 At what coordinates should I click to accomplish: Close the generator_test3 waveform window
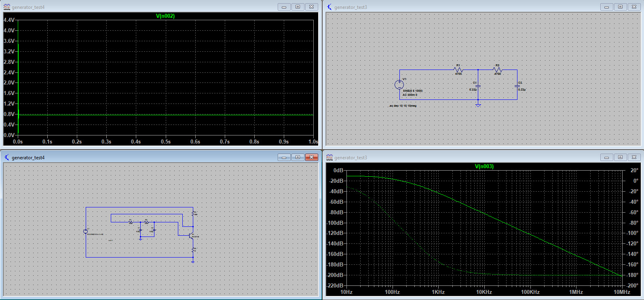634,157
